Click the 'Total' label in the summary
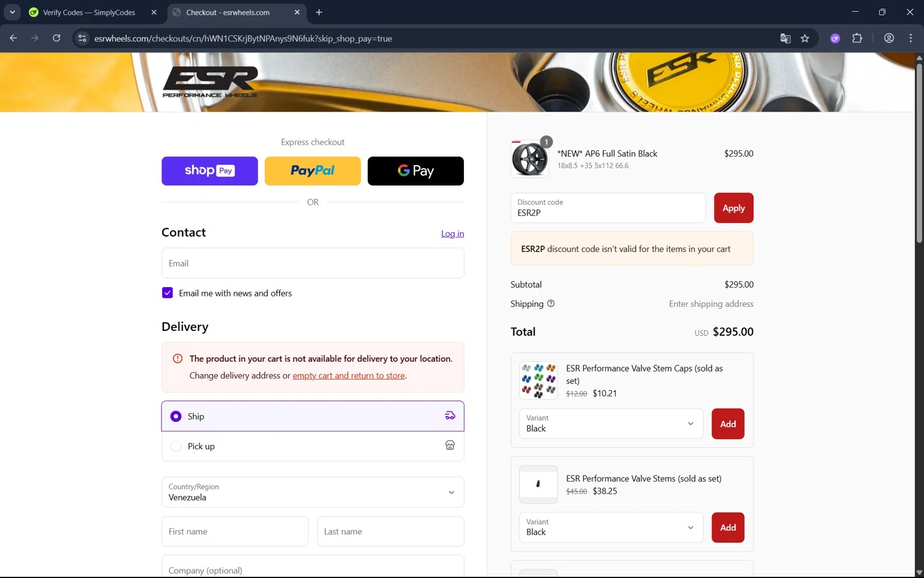Screen dimensions: 924x578 tap(523, 332)
